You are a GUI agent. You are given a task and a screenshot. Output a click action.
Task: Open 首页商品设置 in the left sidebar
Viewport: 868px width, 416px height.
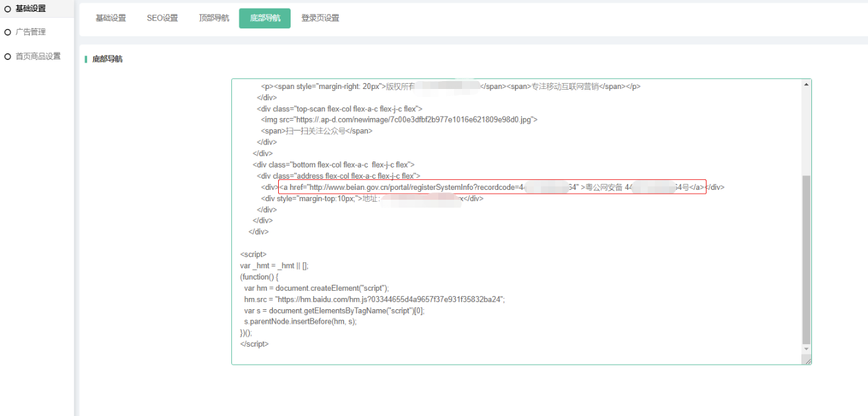pos(38,57)
